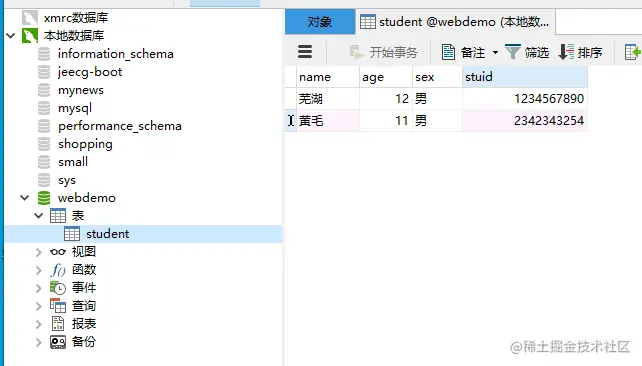
Task: Select the sex column header
Action: coord(437,77)
